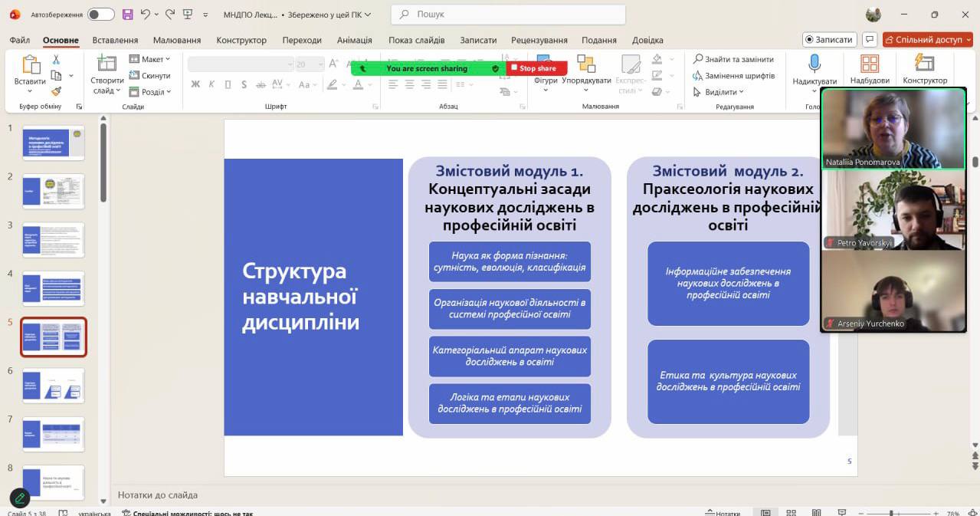This screenshot has width=980, height=516.
Task: Open the Розділ section dropdown
Action: point(150,92)
